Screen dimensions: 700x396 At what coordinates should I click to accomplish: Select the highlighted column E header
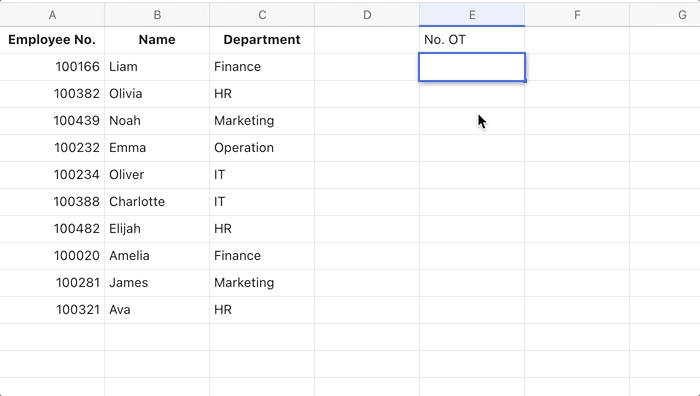(x=472, y=15)
